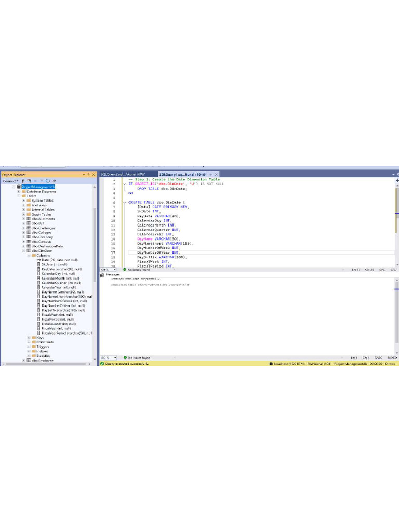Collapse the CREATE TABLE code block on line 6
Image resolution: width=399 pixels, height=532 pixels.
pyautogui.click(x=125, y=202)
